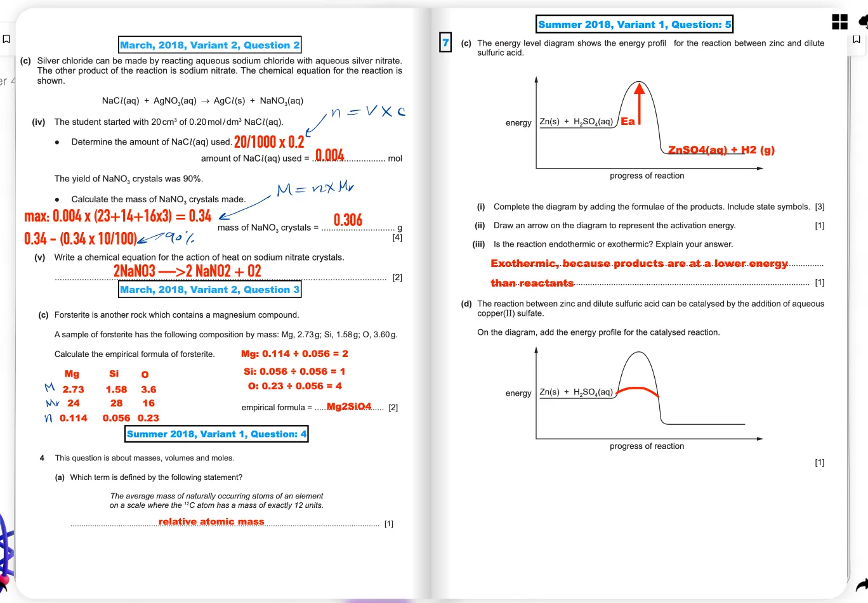868x603 pixels.
Task: Open 'March, 2018, Variant 2, Question 2' heading
Action: [209, 45]
